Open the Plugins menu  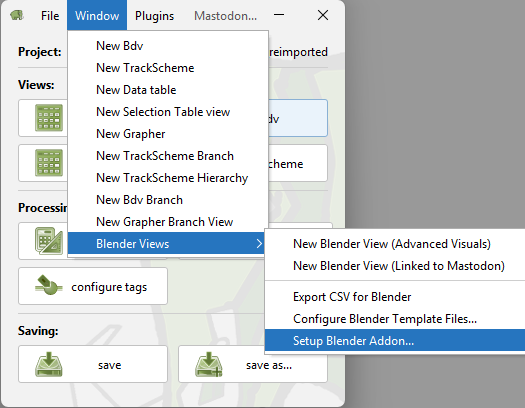(x=154, y=15)
